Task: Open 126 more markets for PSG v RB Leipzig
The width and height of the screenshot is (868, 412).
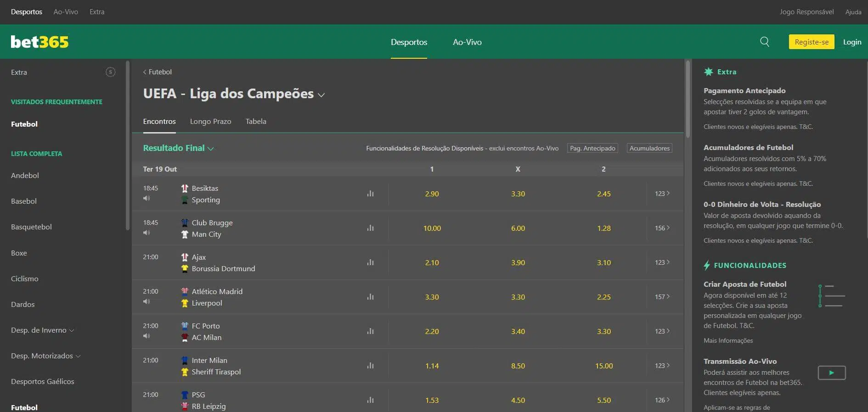Action: click(x=662, y=400)
